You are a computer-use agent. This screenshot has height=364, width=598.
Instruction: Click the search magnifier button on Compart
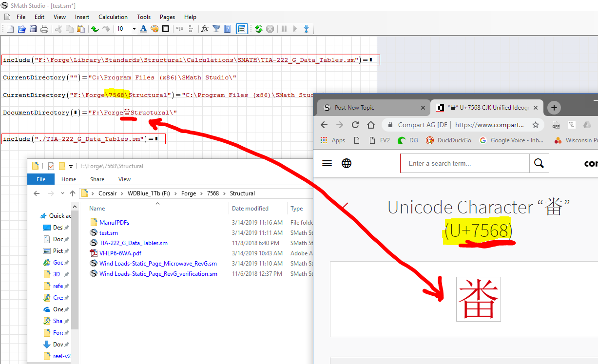(x=539, y=163)
